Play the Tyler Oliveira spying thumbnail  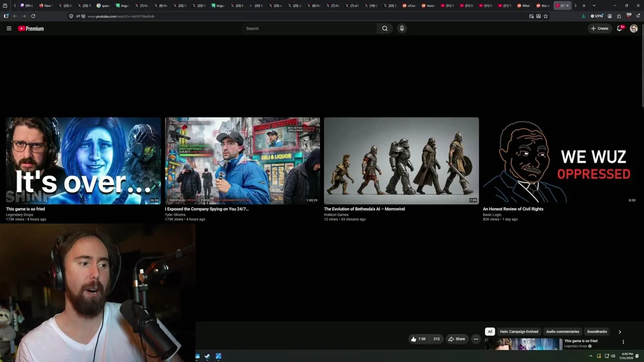pyautogui.click(x=243, y=161)
